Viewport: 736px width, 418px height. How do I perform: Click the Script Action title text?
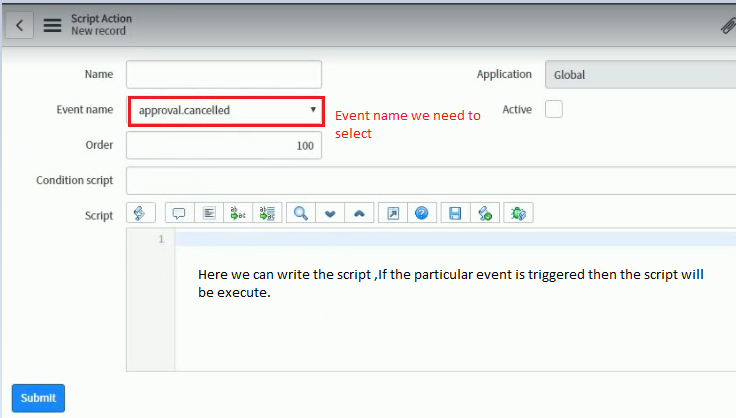[x=101, y=19]
